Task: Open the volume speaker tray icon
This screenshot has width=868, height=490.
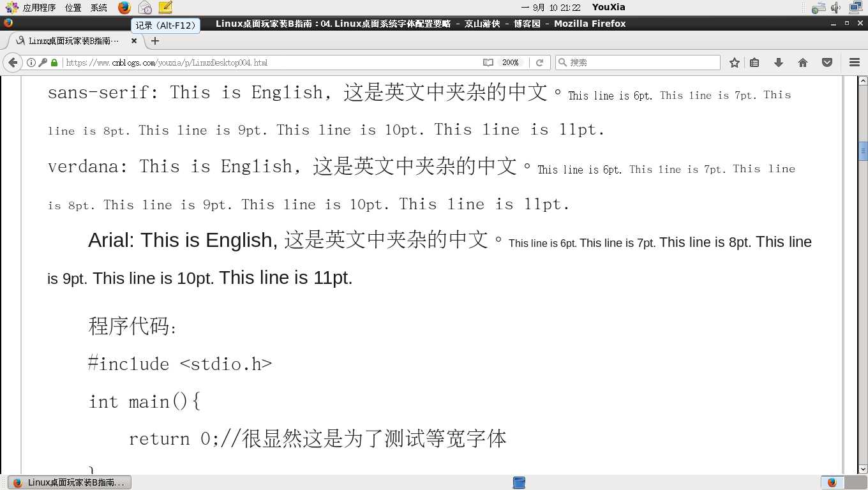Action: pyautogui.click(x=835, y=8)
